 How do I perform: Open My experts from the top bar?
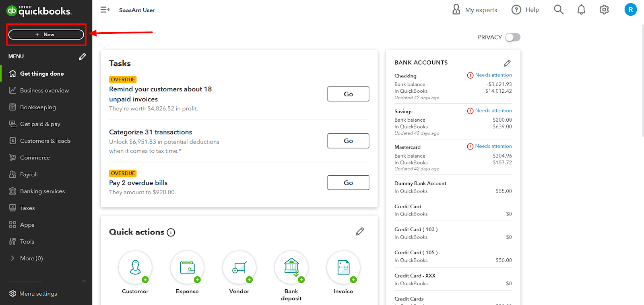click(x=475, y=10)
